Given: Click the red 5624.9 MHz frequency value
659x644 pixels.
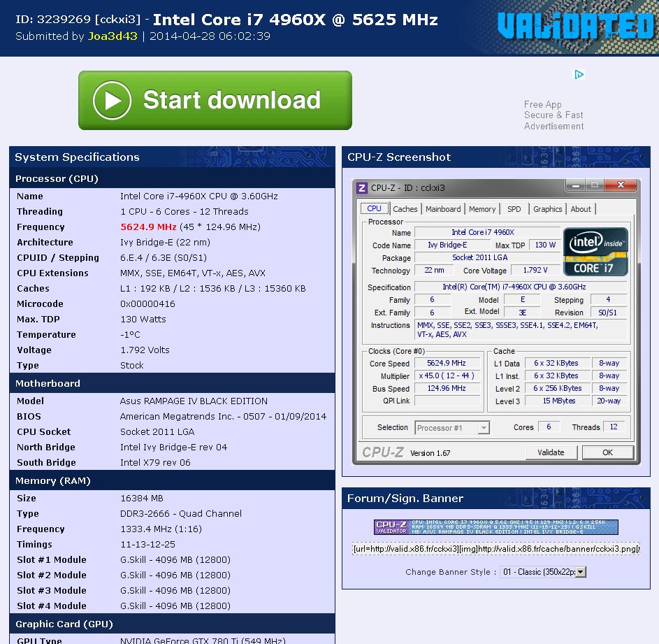Looking at the screenshot, I should [x=148, y=227].
